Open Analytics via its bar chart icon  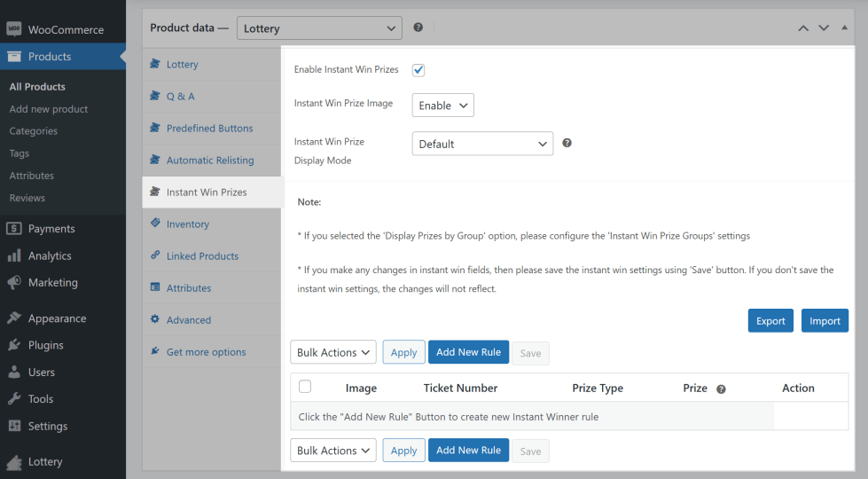click(x=14, y=255)
